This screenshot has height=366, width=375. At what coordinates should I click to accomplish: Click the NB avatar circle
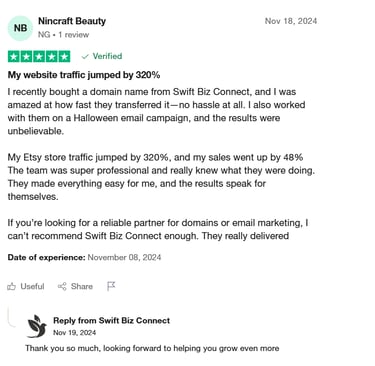tap(20, 28)
